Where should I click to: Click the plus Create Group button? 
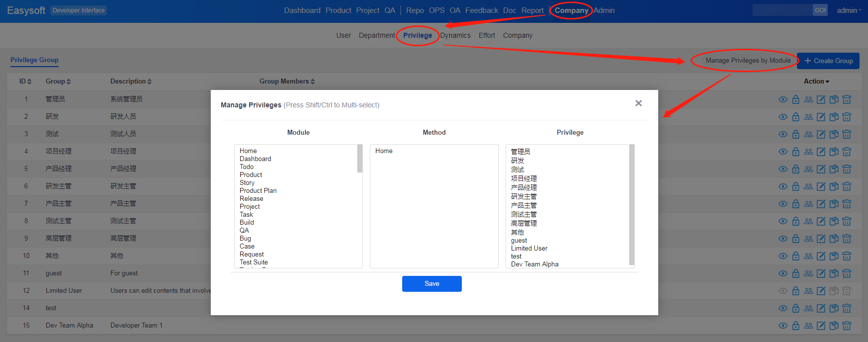(828, 61)
